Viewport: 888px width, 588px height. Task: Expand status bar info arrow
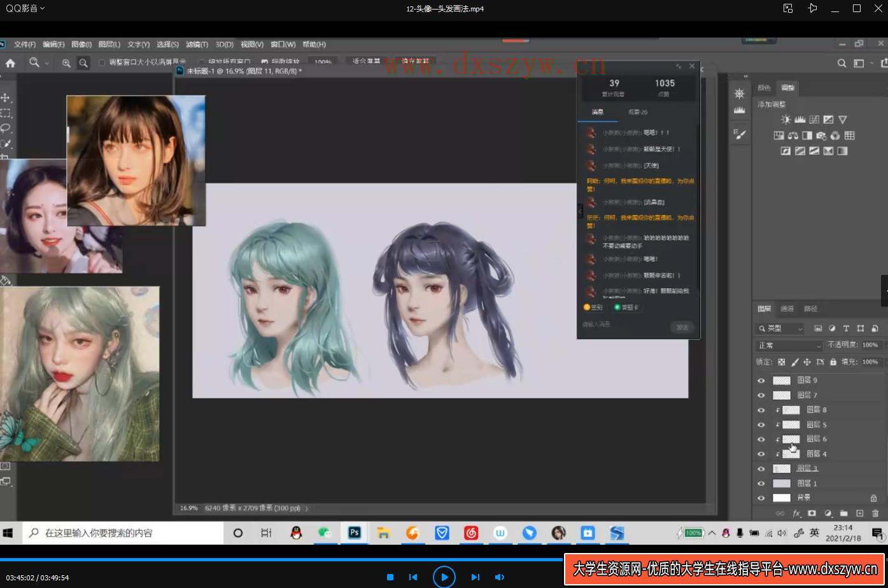coord(307,508)
